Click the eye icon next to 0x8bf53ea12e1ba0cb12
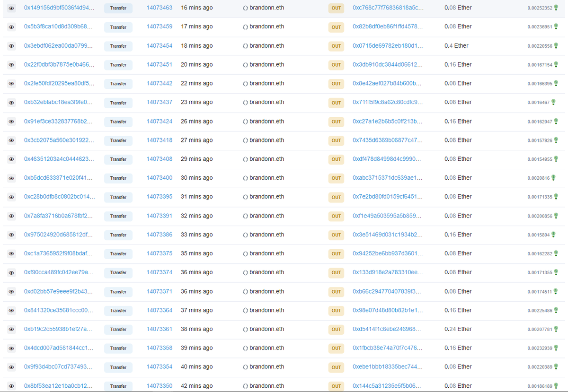Image resolution: width=568 pixels, height=392 pixels. (x=11, y=386)
